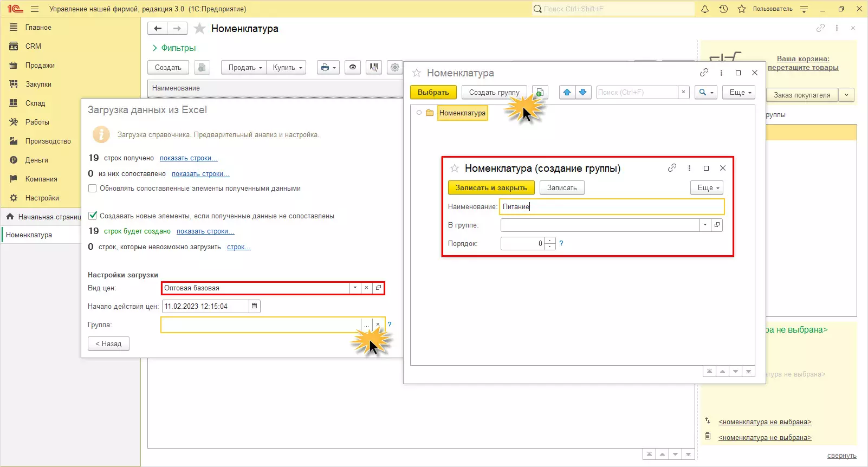Image resolution: width=868 pixels, height=467 pixels.
Task: Add group creation form to favorites star
Action: 455,168
